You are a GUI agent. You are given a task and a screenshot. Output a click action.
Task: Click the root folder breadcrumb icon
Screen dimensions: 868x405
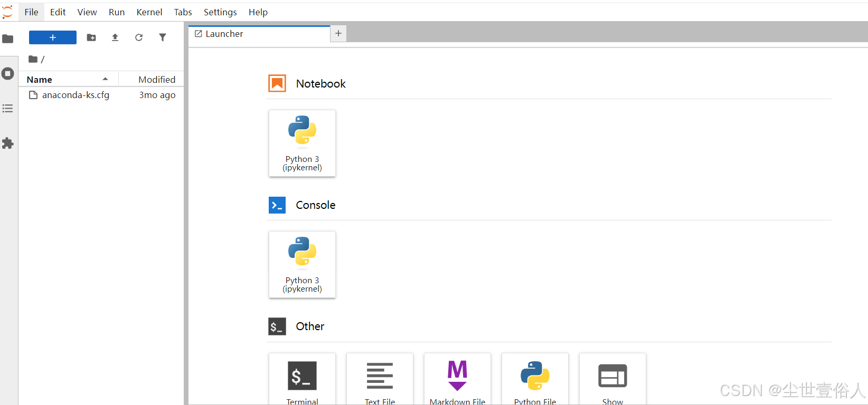click(33, 59)
